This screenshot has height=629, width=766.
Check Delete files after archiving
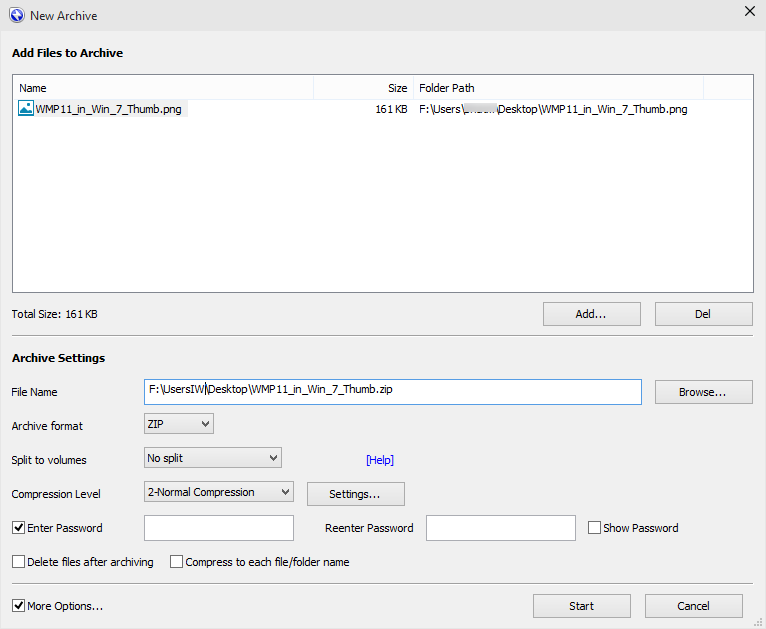click(x=19, y=562)
